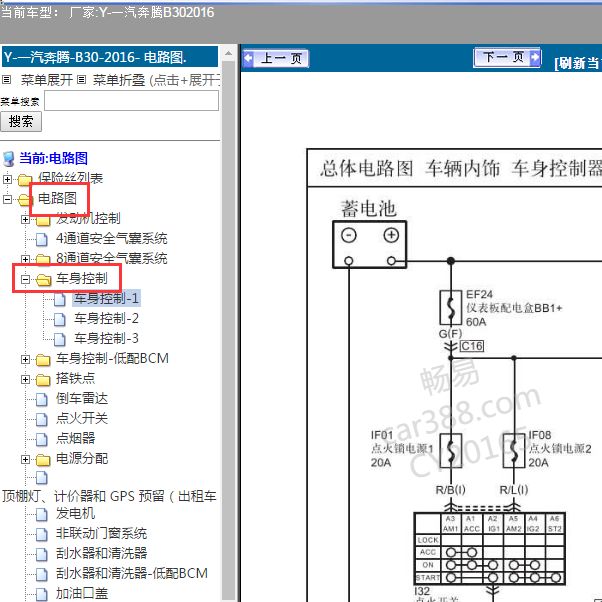
Task: Click the 下一页 next page button
Action: click(x=507, y=58)
